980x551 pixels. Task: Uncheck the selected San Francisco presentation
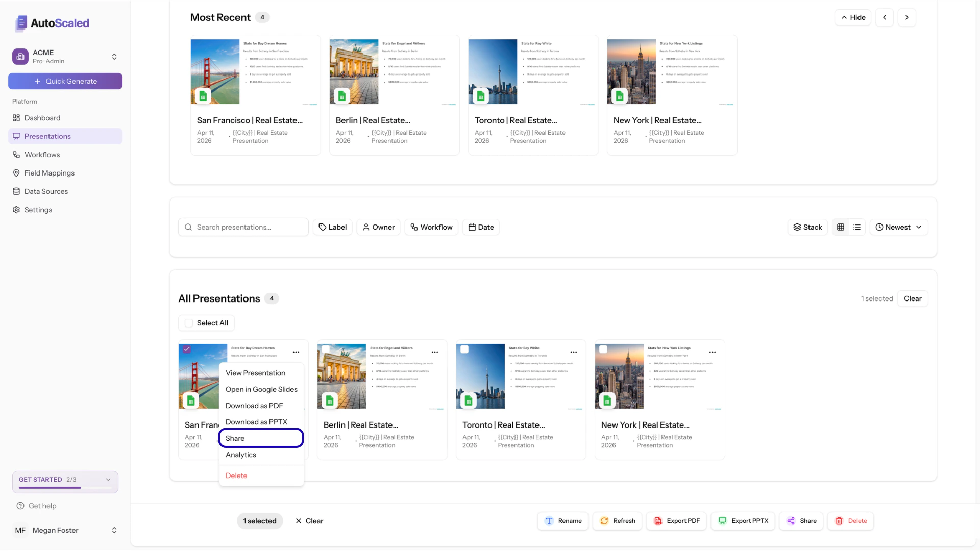(187, 349)
